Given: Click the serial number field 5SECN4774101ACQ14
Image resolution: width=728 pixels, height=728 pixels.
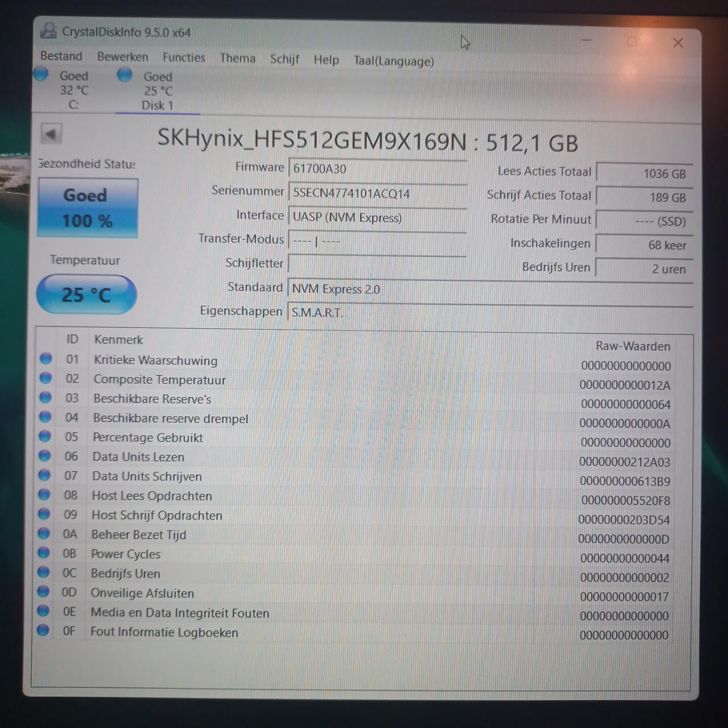Looking at the screenshot, I should click(378, 193).
